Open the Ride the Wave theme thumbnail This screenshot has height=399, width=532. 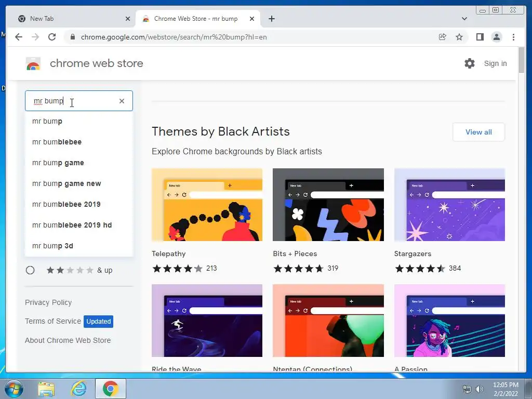207,321
